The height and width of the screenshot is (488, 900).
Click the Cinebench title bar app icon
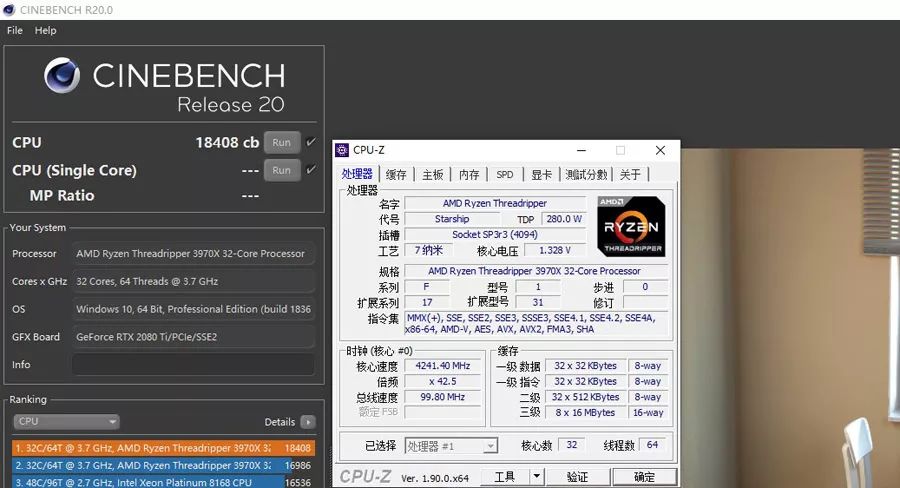coord(10,10)
